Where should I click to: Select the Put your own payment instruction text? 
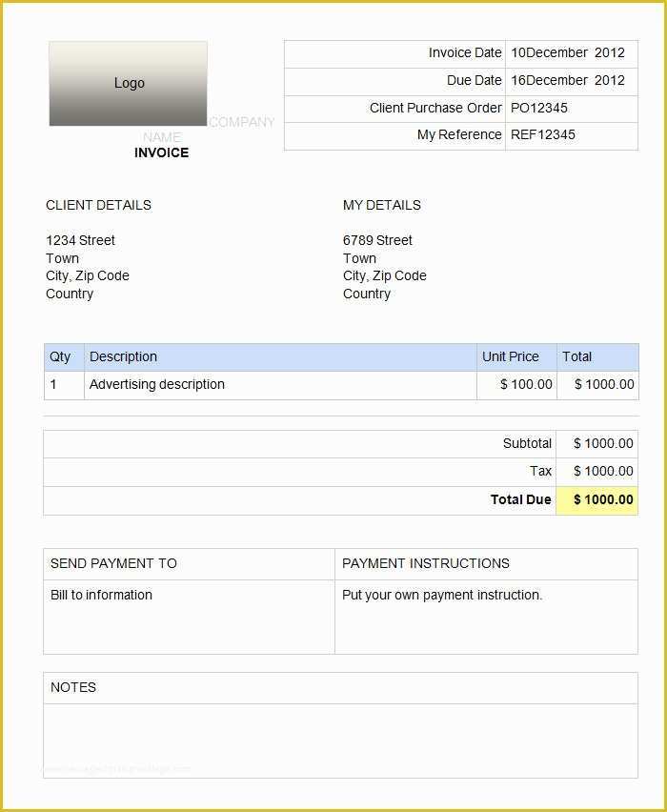[442, 595]
